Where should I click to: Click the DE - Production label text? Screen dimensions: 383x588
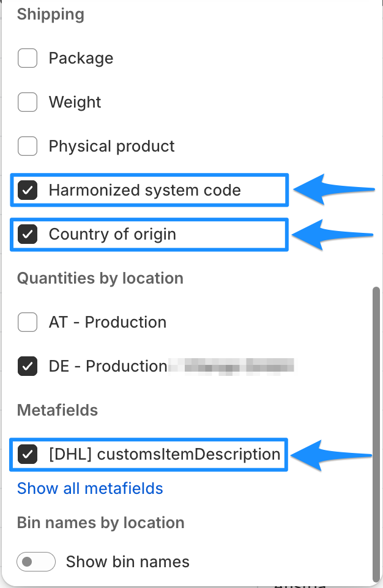click(x=108, y=367)
